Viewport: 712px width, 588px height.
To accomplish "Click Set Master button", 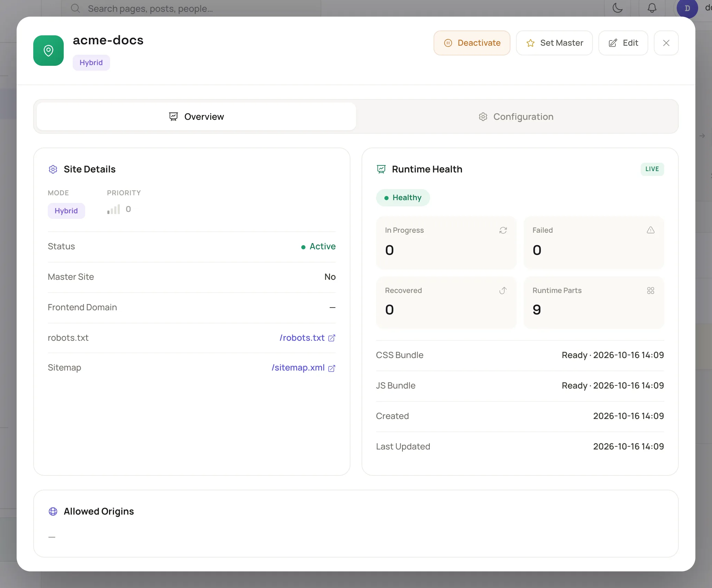I will pyautogui.click(x=554, y=43).
